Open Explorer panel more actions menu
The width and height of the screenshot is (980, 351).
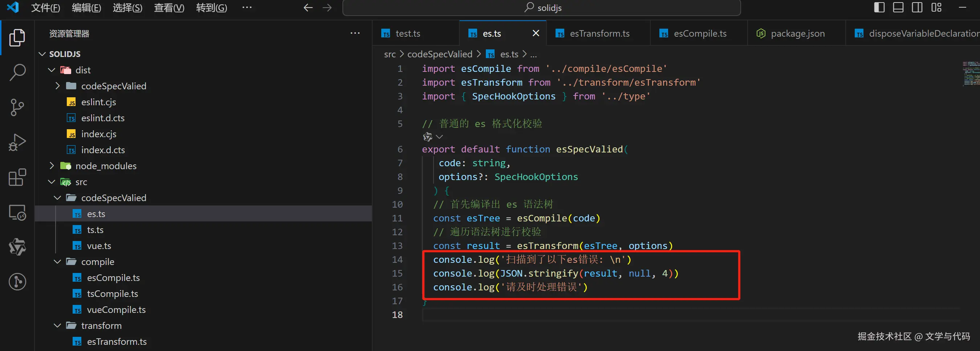tap(355, 33)
